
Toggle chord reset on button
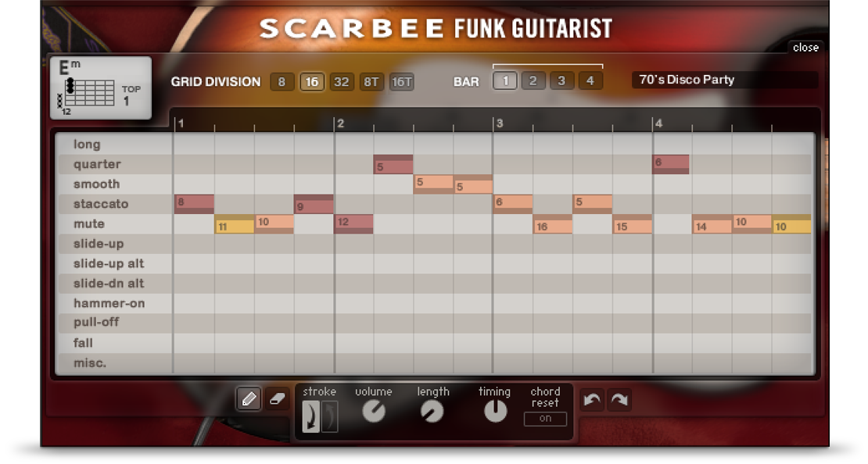tap(545, 418)
